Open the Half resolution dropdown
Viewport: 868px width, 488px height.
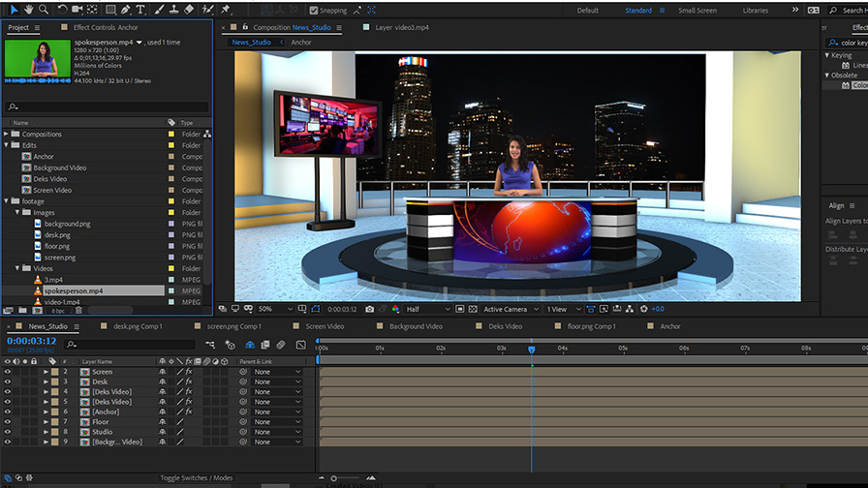click(x=428, y=309)
